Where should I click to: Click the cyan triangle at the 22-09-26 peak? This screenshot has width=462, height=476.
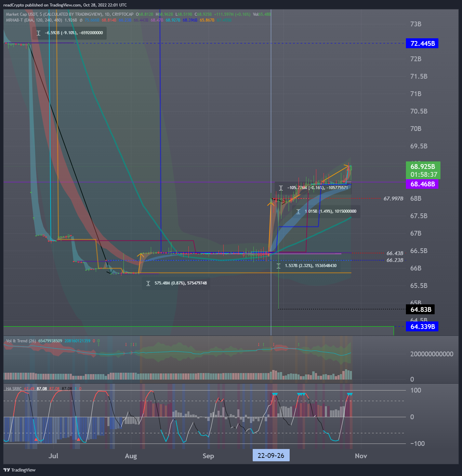tap(275, 394)
